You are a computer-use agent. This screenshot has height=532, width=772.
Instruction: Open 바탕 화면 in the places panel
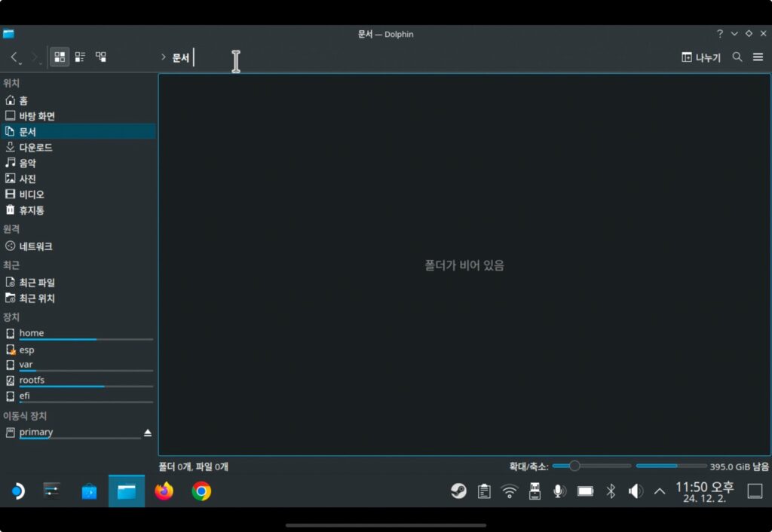[78, 116]
